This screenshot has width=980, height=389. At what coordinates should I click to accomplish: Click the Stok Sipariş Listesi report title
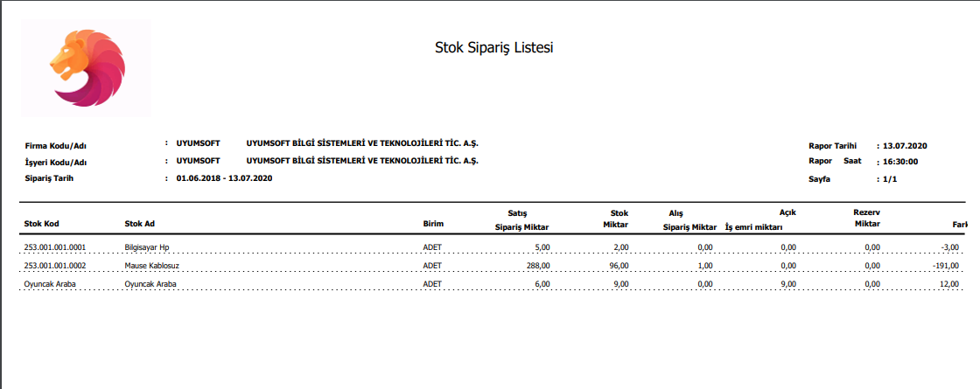click(x=493, y=47)
